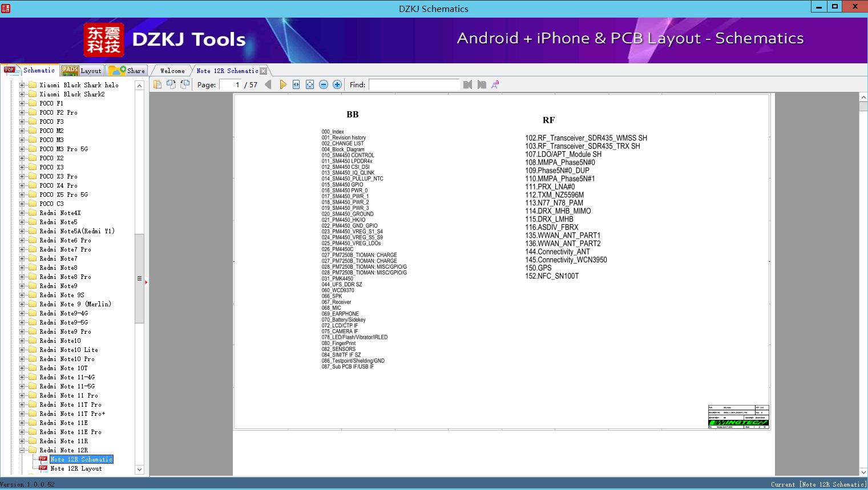Zoom out with minus icon
868x490 pixels.
click(x=324, y=84)
